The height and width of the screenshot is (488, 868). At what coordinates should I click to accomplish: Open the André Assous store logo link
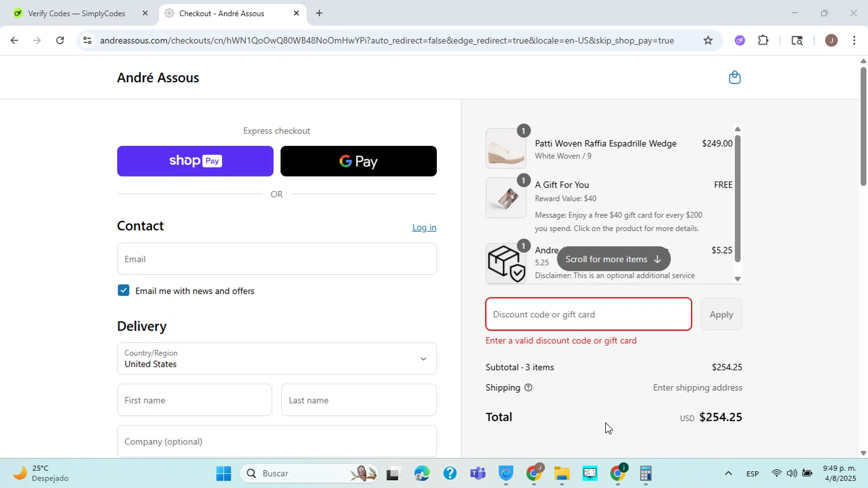[158, 78]
